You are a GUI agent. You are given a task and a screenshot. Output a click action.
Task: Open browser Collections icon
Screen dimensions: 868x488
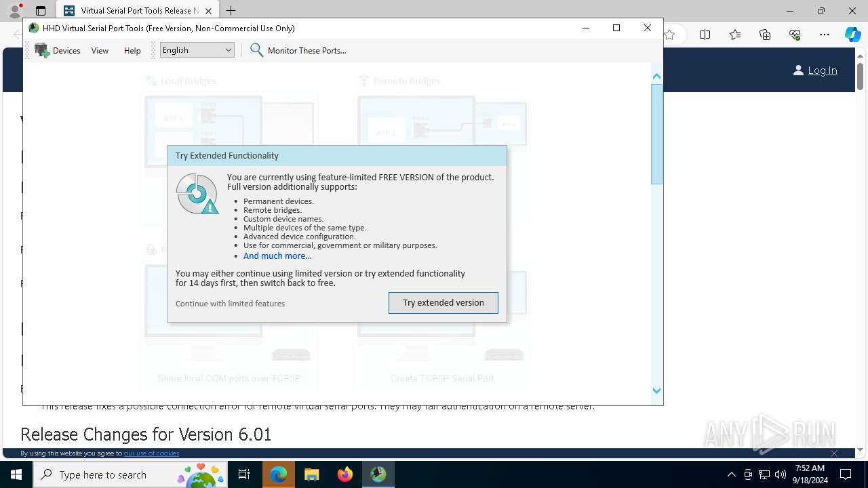click(x=765, y=35)
